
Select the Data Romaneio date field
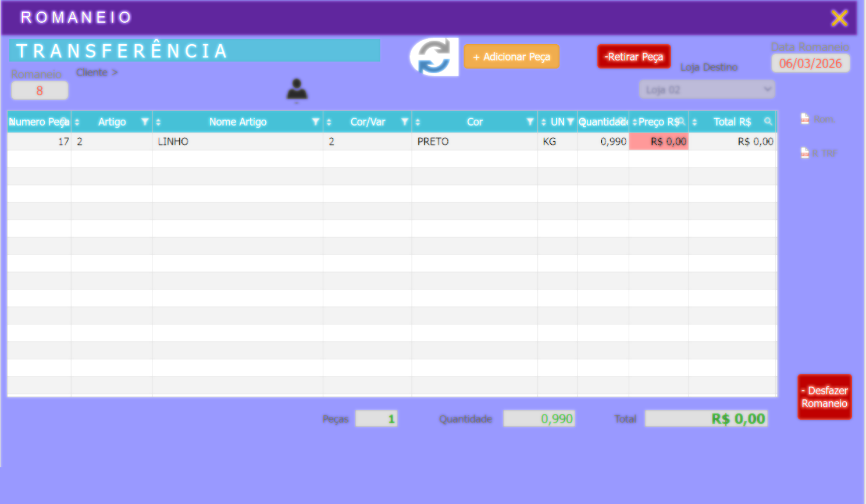point(810,63)
